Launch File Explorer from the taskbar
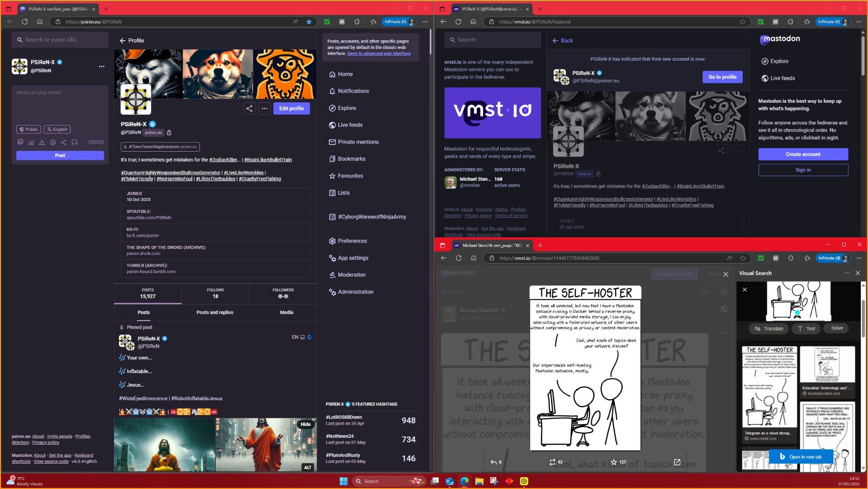The width and height of the screenshot is (868, 489). (x=479, y=481)
